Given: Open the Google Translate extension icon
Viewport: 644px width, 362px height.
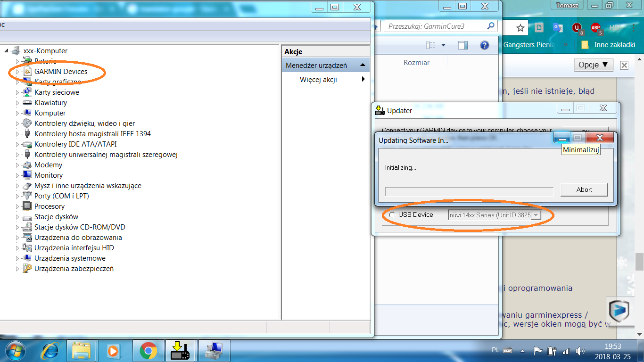Looking at the screenshot, I should 558,28.
